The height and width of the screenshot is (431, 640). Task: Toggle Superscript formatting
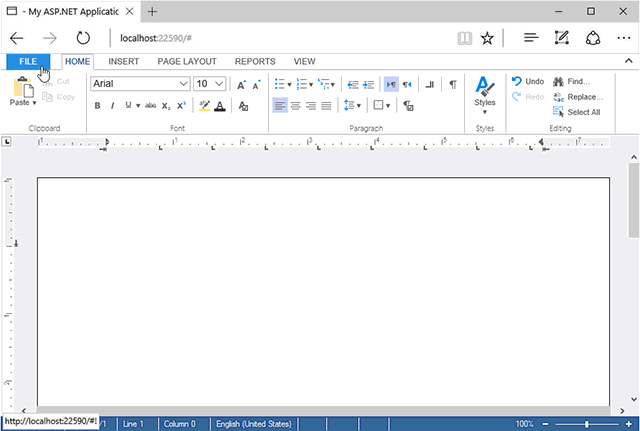[x=181, y=106]
